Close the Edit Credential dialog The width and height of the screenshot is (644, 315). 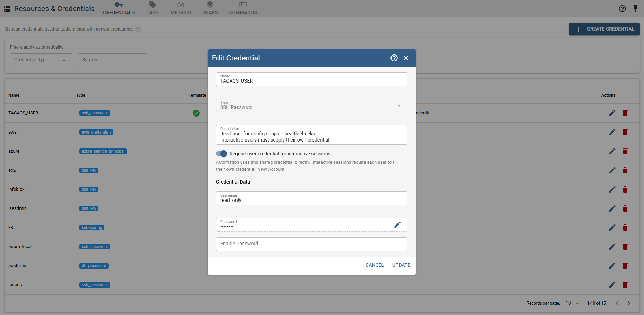[406, 58]
